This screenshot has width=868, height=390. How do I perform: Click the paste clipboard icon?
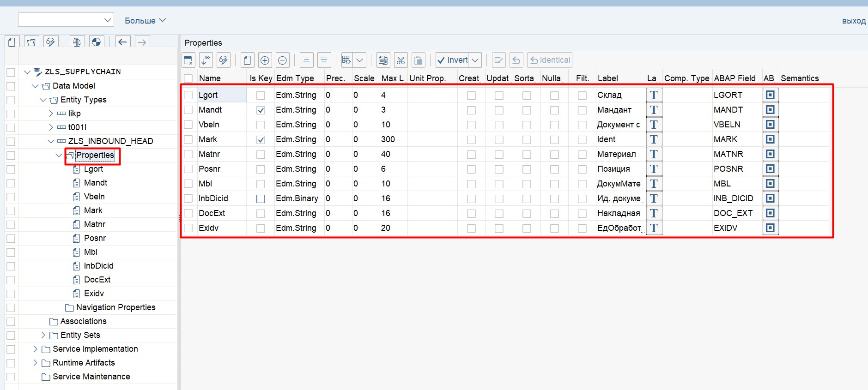(419, 60)
